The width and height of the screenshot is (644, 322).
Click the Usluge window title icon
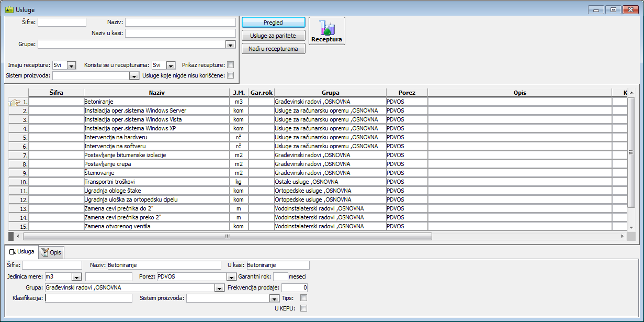[x=9, y=9]
